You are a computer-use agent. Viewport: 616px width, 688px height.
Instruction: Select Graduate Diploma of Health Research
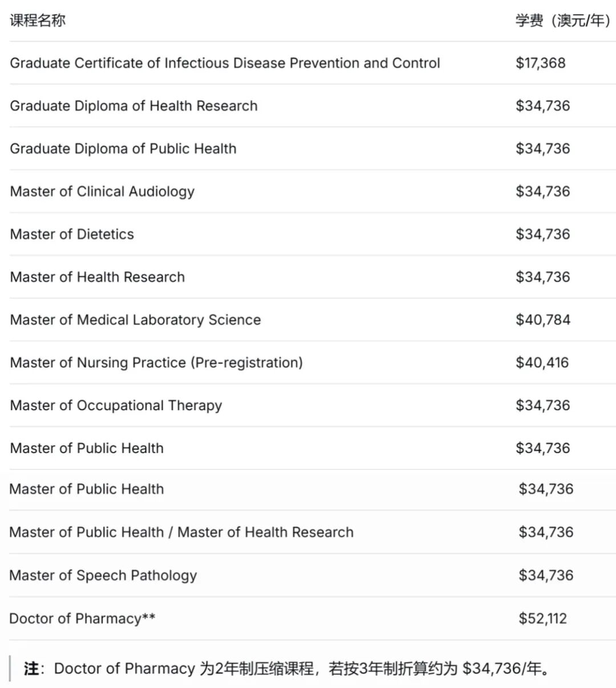click(x=133, y=106)
